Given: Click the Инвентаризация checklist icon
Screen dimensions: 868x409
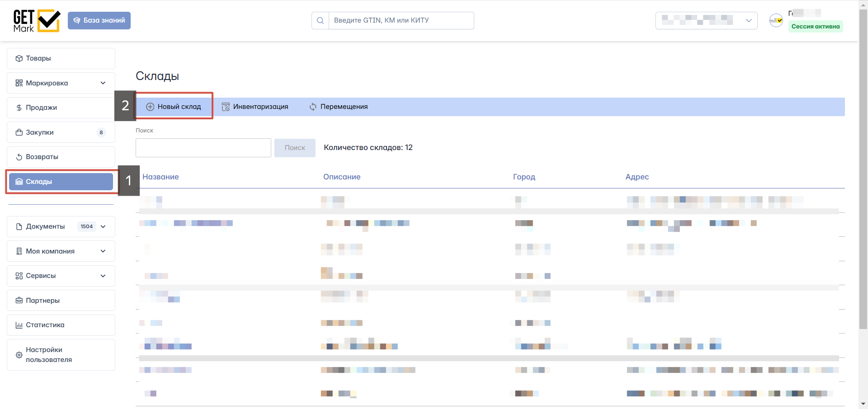Looking at the screenshot, I should pyautogui.click(x=226, y=107).
